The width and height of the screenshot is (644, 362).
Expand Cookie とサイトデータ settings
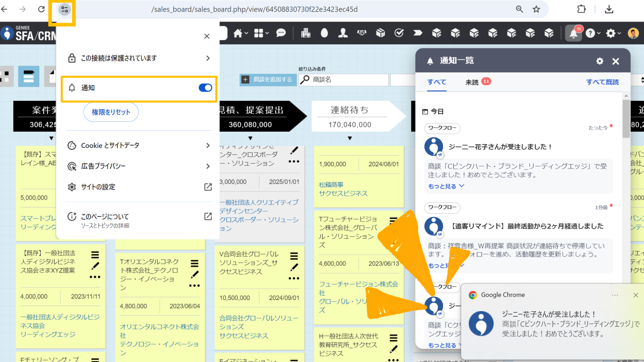(139, 145)
